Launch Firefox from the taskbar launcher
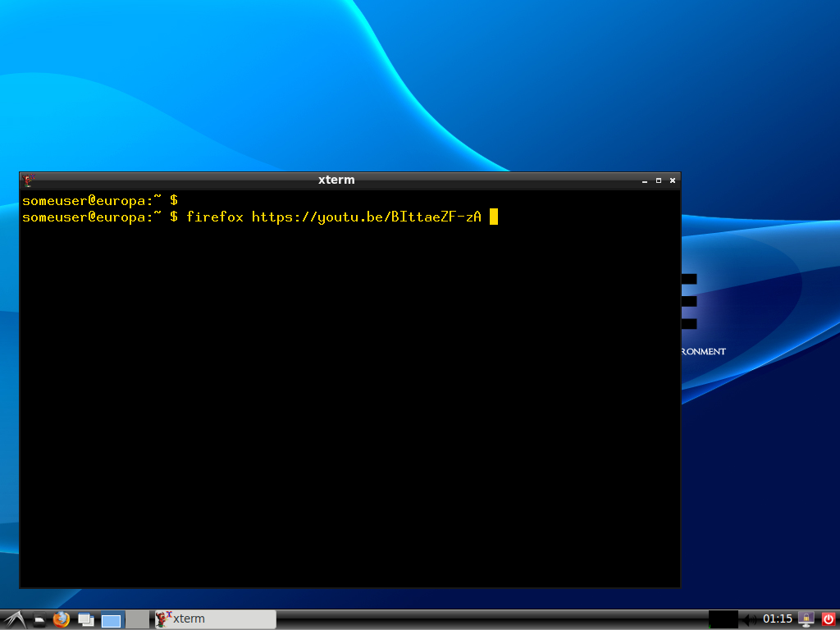The image size is (840, 630). tap(62, 619)
